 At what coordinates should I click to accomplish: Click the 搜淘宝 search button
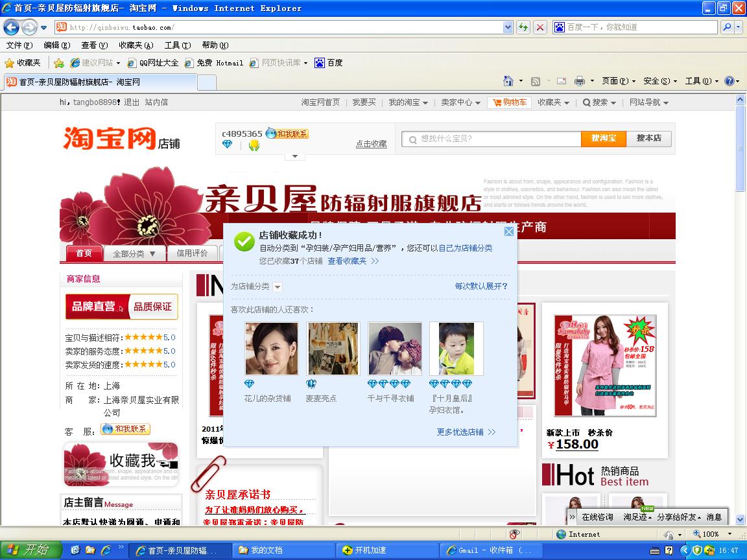603,138
